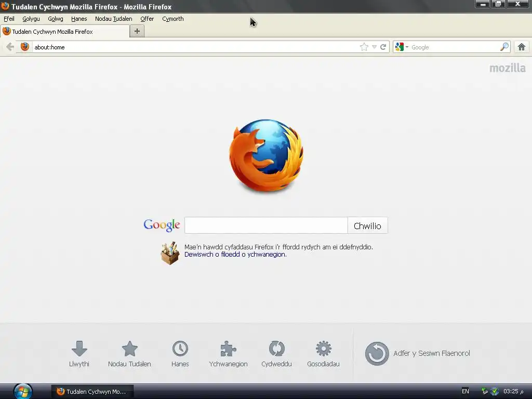Minimize the Firefox window
The width and height of the screenshot is (532, 399).
point(482,4)
